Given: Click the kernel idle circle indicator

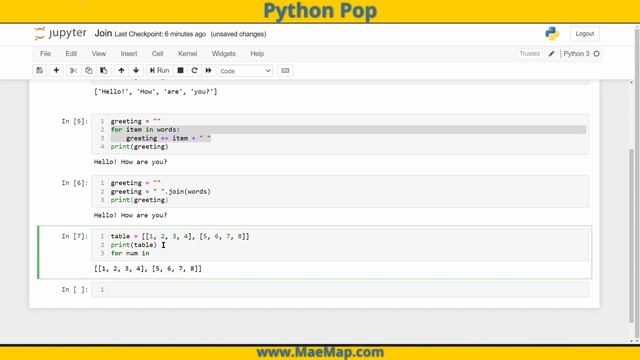Looking at the screenshot, I should [596, 53].
